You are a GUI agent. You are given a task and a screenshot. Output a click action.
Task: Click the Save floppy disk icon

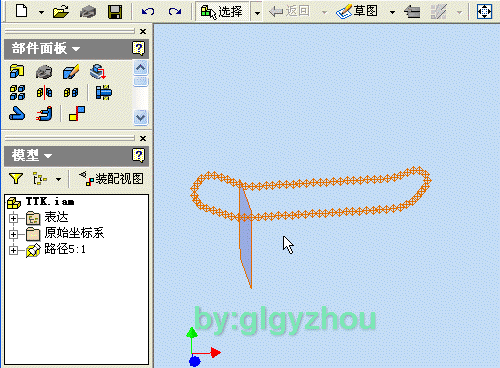click(115, 12)
